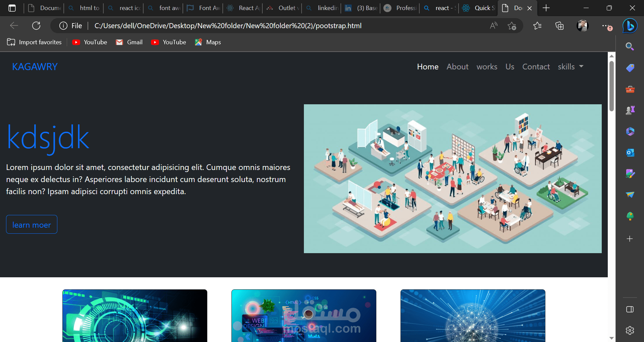Open the Import favorites bookmark
This screenshot has height=342, width=644.
tap(34, 42)
